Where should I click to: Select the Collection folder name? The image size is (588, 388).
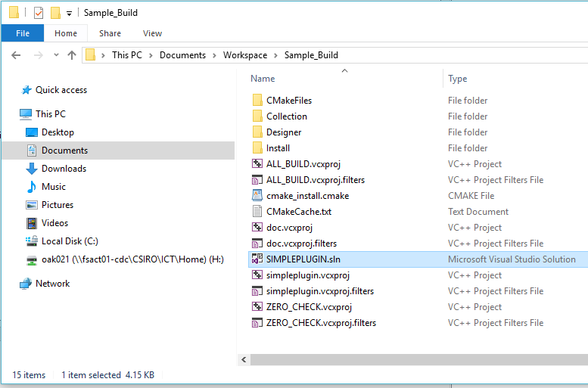click(x=287, y=116)
